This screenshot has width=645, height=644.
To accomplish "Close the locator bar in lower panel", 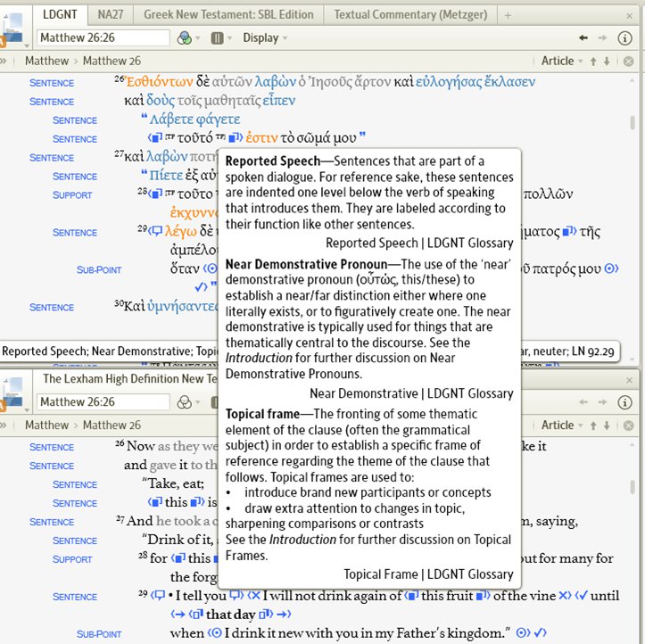I will 628,425.
